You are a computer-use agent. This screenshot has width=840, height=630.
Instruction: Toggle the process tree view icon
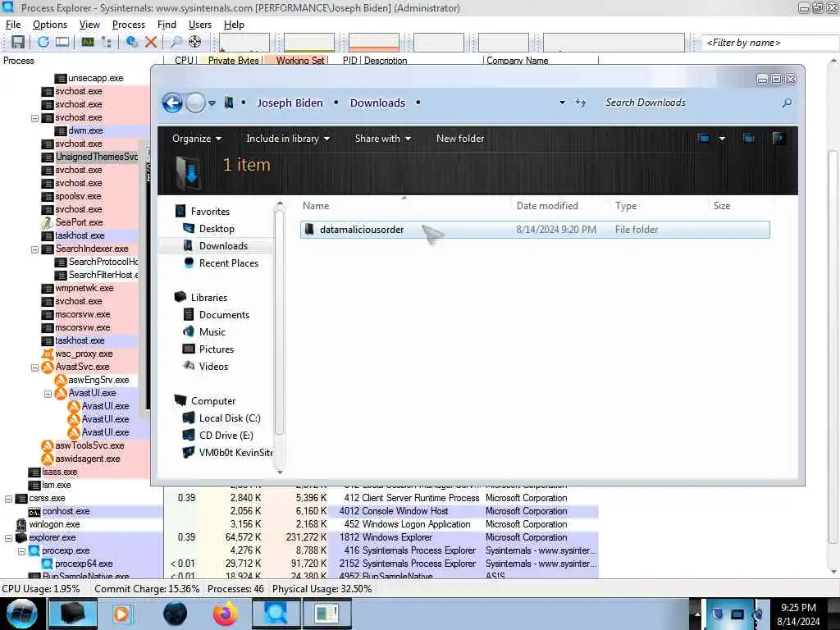pos(107,42)
